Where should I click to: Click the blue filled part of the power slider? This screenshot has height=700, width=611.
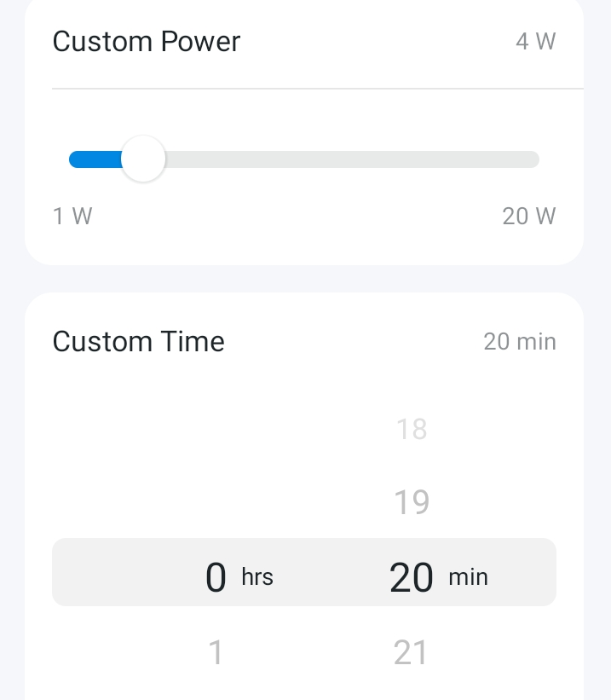click(x=95, y=159)
